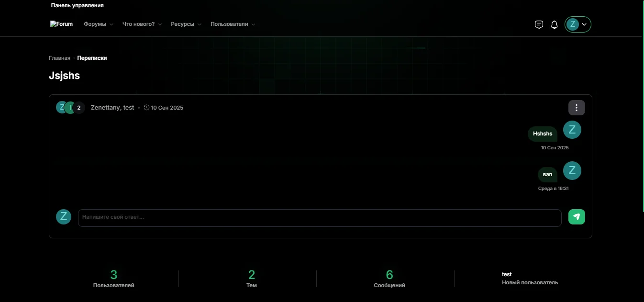Open the conversations chat icon in header

coord(539,24)
